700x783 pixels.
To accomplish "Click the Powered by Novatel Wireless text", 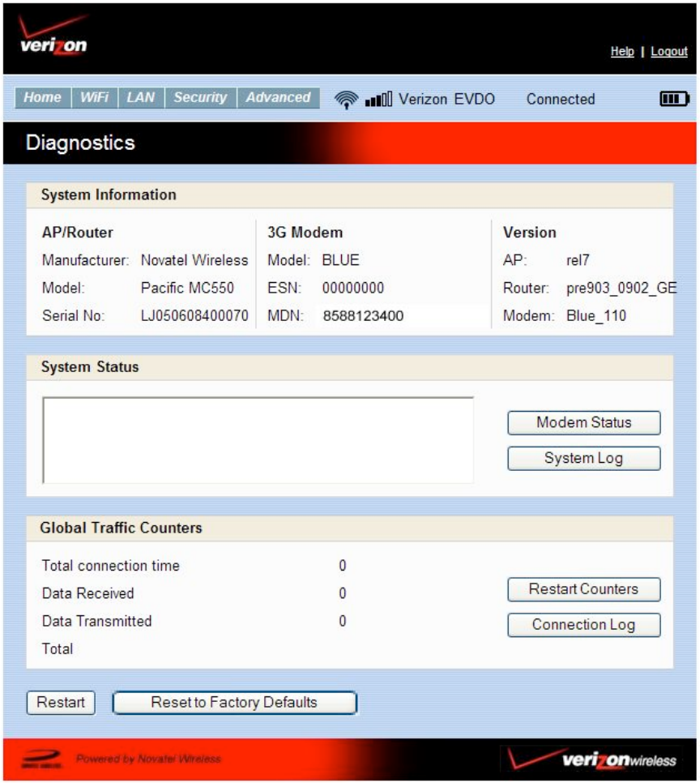I will (x=148, y=759).
